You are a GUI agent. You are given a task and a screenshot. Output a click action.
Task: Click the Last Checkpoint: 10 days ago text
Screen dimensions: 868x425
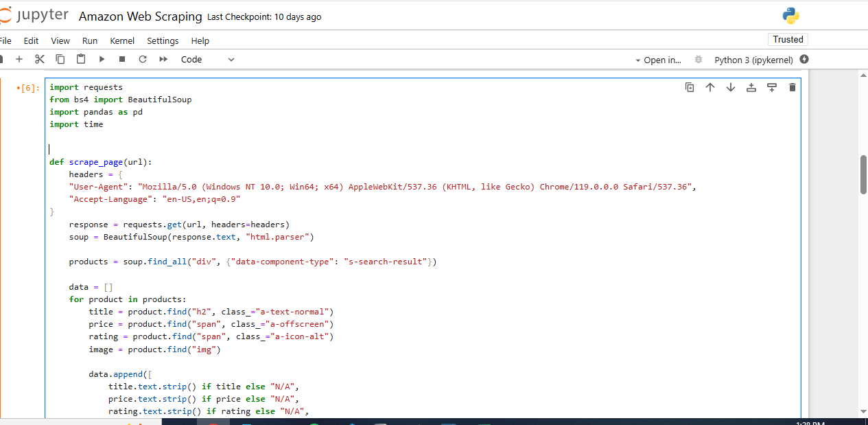click(x=264, y=16)
